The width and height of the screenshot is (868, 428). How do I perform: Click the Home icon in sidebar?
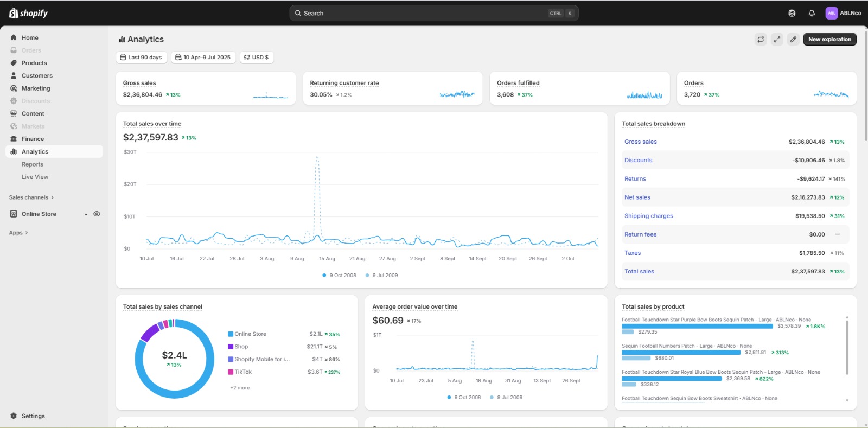click(x=14, y=37)
